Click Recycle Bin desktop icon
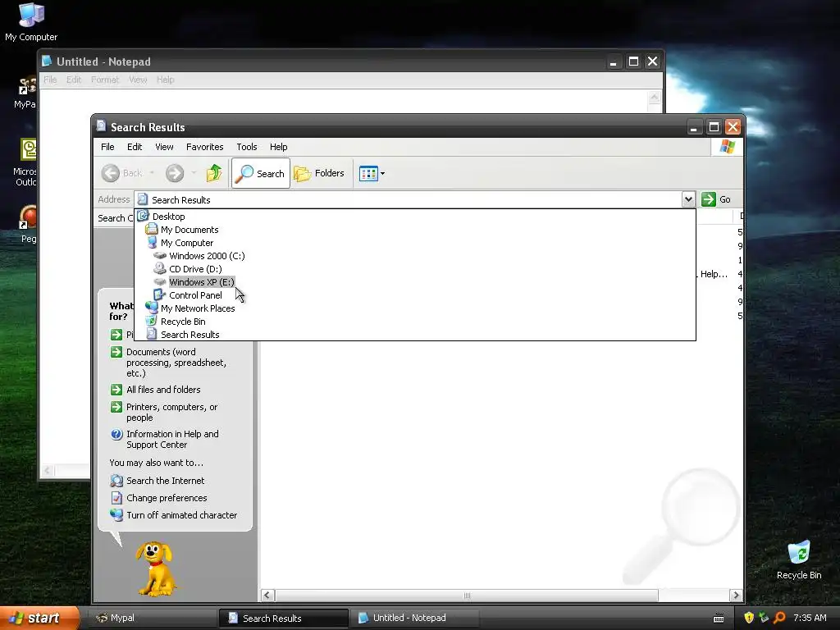This screenshot has width=840, height=630. click(798, 559)
